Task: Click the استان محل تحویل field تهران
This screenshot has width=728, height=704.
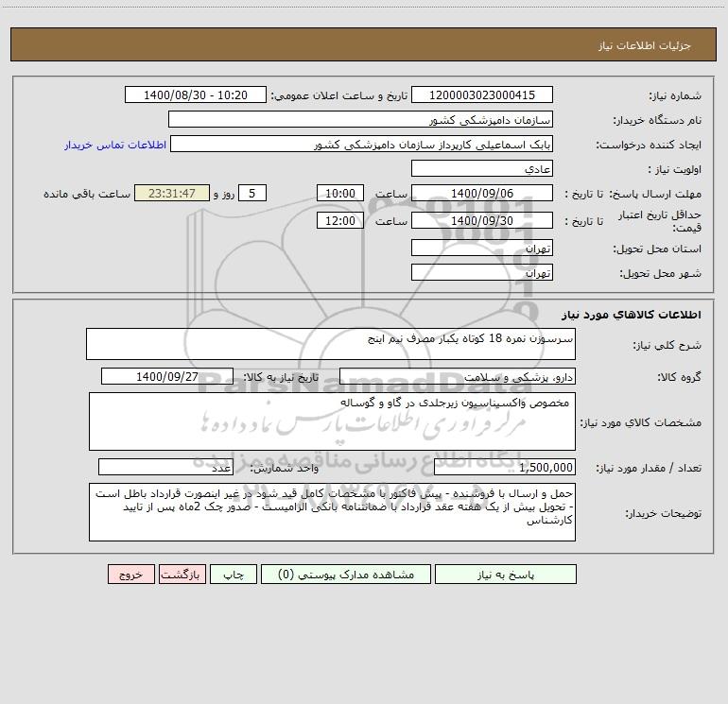Action: click(x=482, y=248)
